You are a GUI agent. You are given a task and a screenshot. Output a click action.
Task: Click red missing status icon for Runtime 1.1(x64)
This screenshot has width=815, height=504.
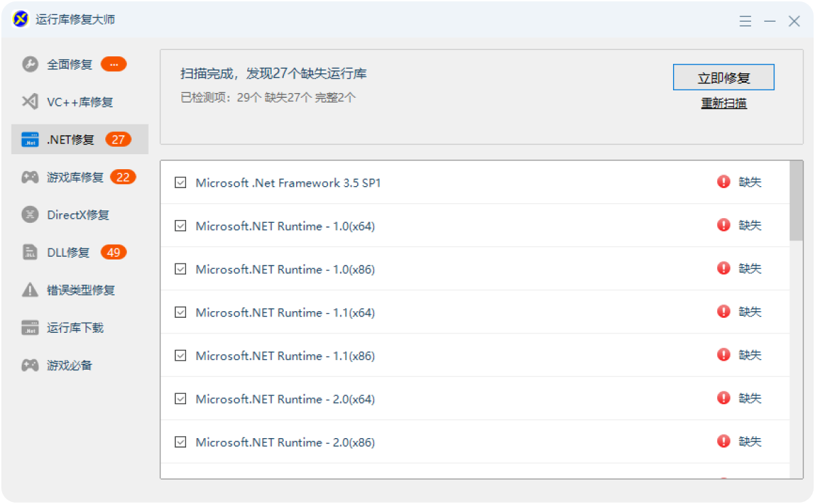click(x=723, y=312)
